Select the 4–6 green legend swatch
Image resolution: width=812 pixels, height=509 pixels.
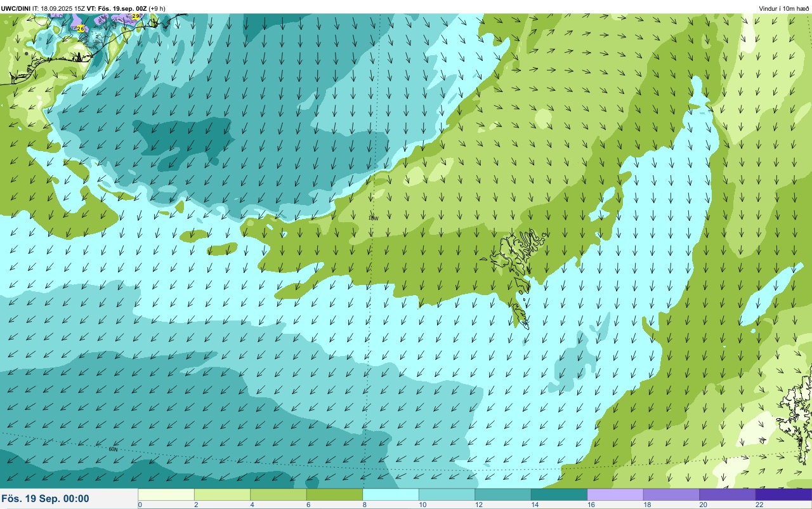pyautogui.click(x=278, y=494)
